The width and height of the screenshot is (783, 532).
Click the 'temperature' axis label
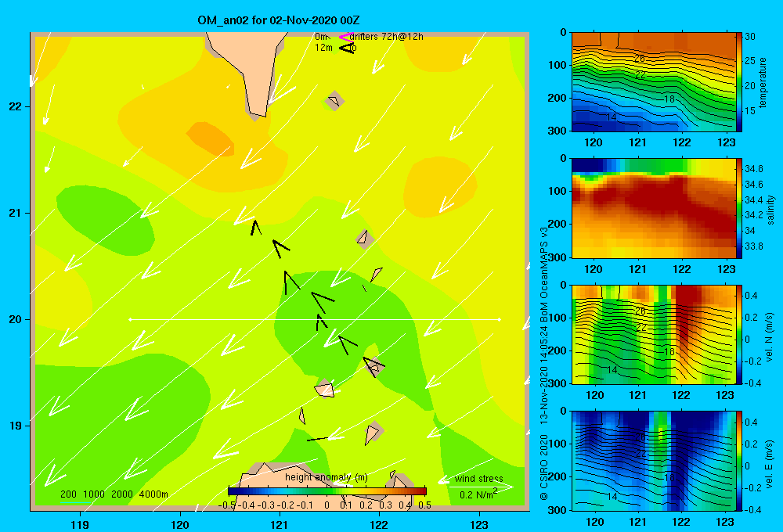tap(763, 82)
